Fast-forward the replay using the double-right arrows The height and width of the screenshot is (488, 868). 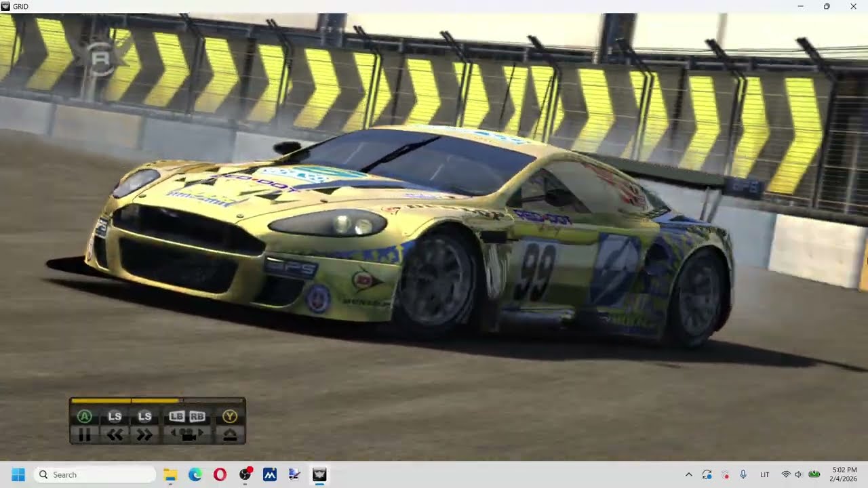click(x=144, y=435)
